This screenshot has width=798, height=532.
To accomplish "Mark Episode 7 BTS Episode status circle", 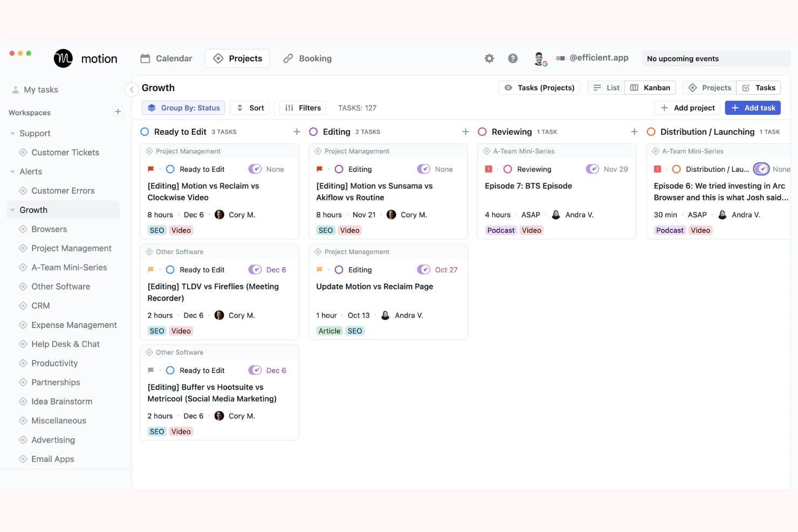I will click(507, 169).
